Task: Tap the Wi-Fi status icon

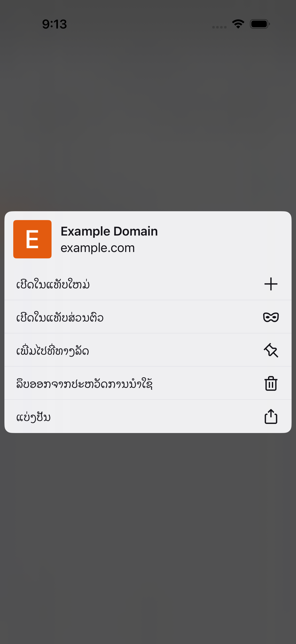Action: point(238,24)
